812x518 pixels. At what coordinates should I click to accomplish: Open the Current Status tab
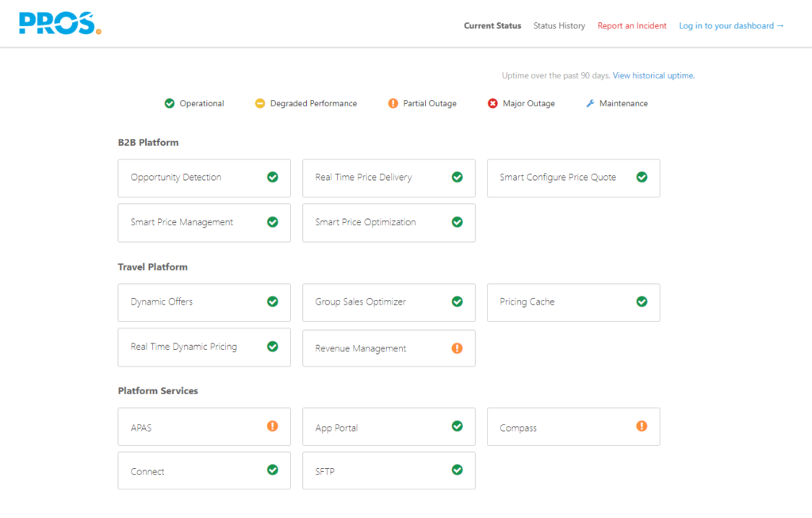pyautogui.click(x=492, y=26)
